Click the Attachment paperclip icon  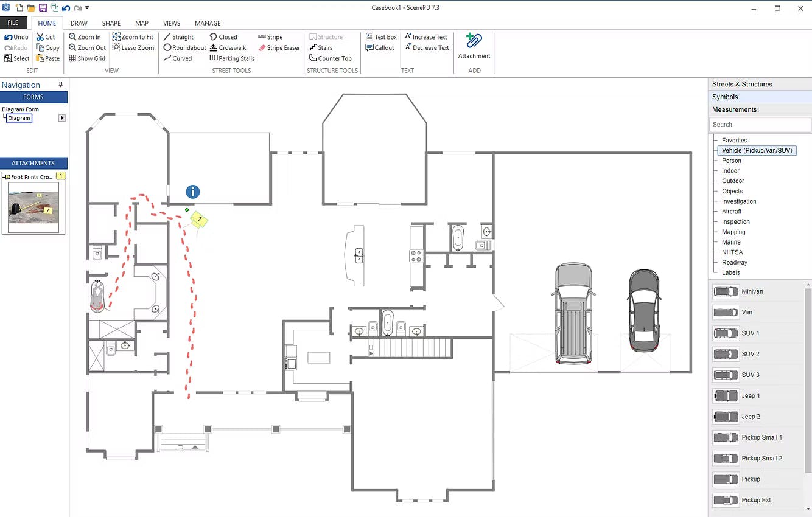[x=474, y=42]
